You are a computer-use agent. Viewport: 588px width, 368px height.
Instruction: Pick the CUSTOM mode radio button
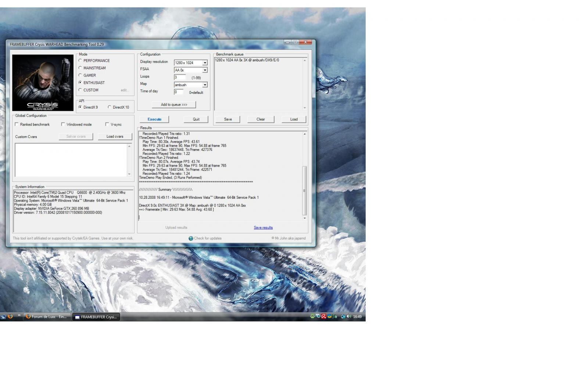pos(80,90)
